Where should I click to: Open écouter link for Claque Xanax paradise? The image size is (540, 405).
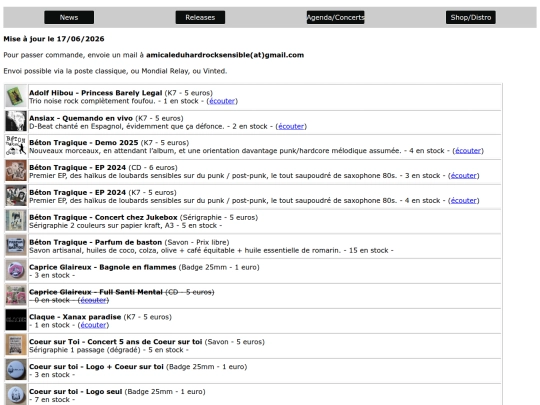(x=93, y=325)
